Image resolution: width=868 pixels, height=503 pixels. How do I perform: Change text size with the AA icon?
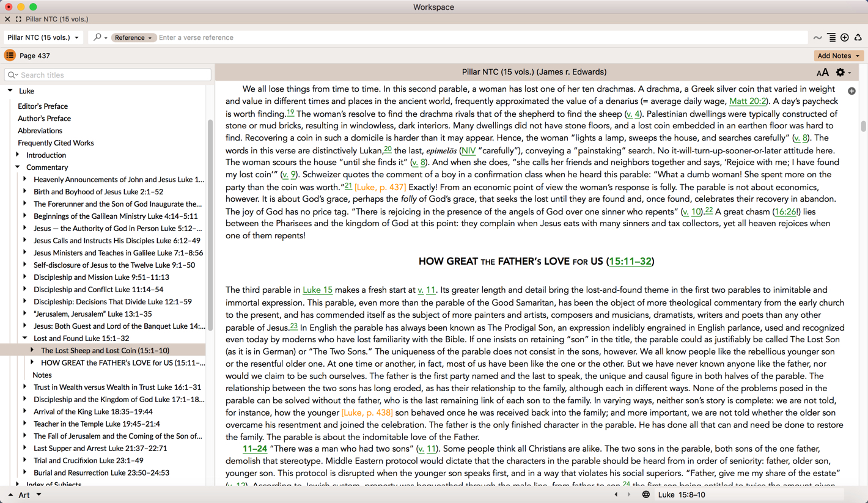pos(823,73)
